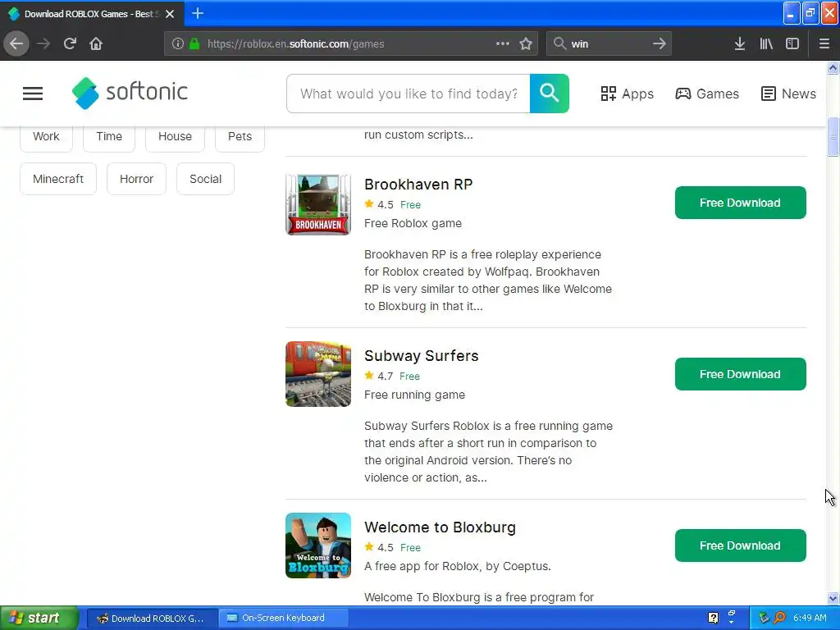Select the Time category tag

tap(109, 137)
